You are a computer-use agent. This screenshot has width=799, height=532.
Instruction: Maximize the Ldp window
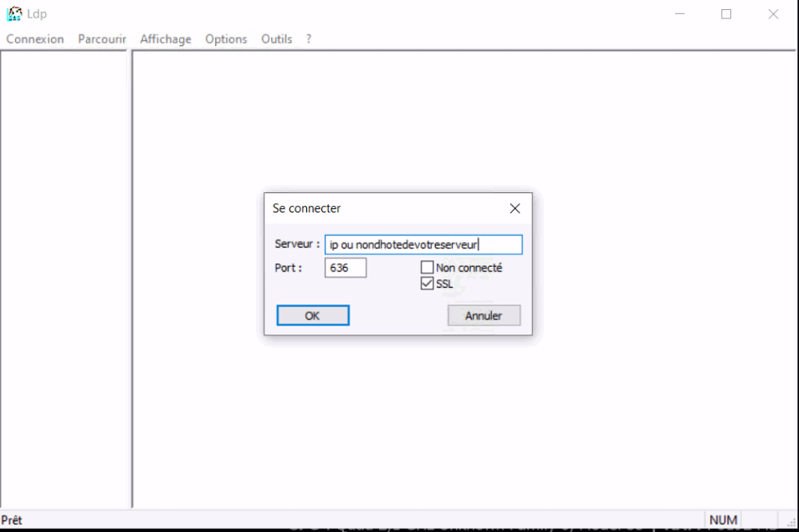[x=725, y=14]
